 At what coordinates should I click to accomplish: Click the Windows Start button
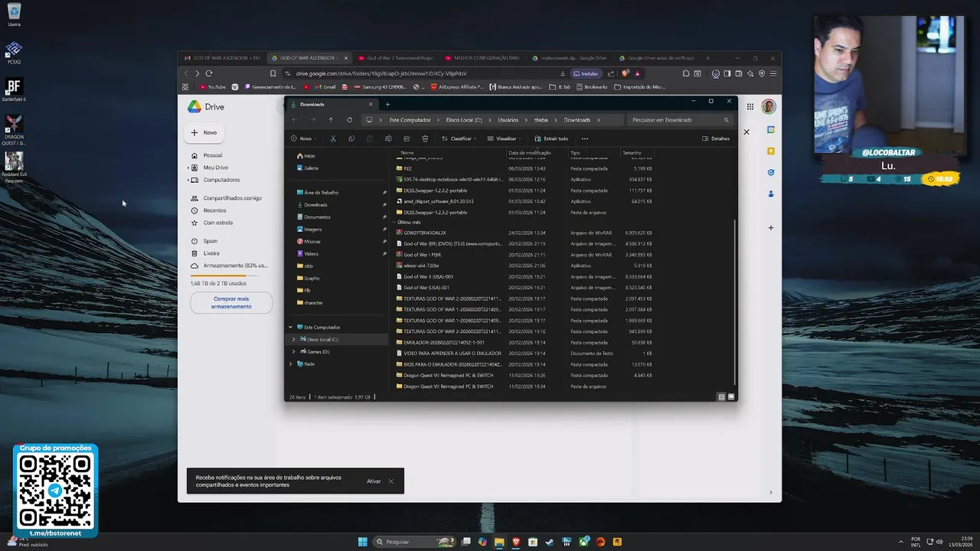(x=363, y=542)
